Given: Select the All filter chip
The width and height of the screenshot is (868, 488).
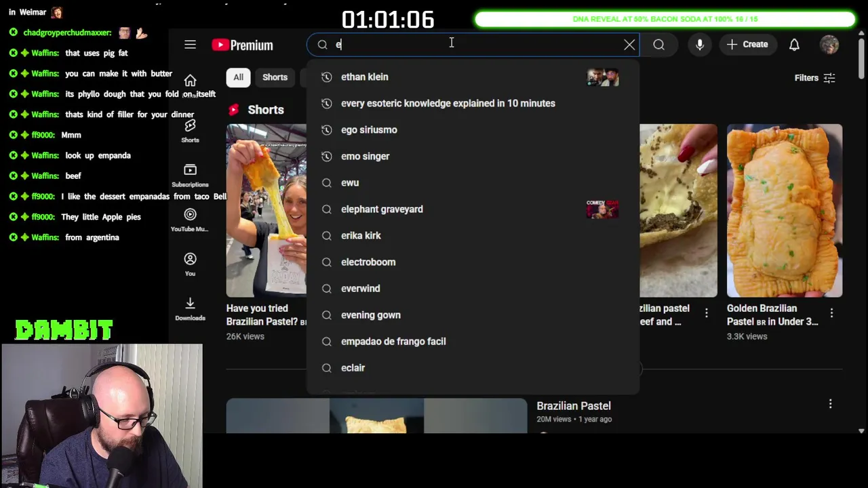Looking at the screenshot, I should (238, 77).
